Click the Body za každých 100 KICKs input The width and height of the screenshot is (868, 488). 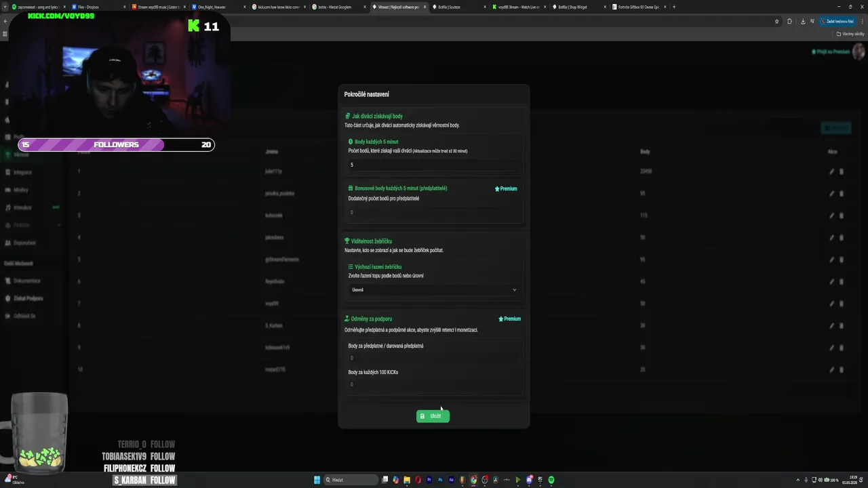coord(434,384)
